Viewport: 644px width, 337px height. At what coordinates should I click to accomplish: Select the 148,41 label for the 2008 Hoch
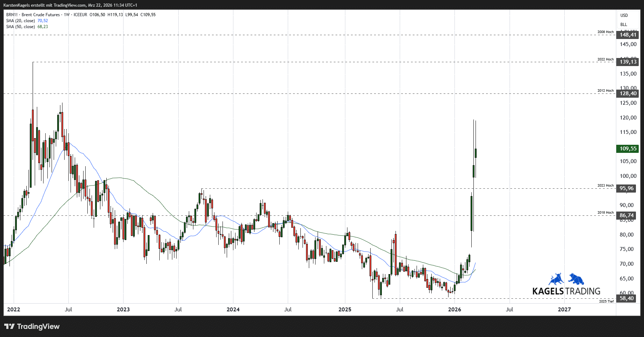(629, 35)
